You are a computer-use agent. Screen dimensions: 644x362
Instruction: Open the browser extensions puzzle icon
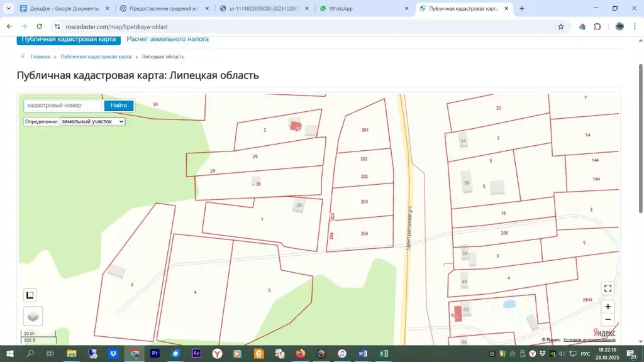click(x=597, y=26)
